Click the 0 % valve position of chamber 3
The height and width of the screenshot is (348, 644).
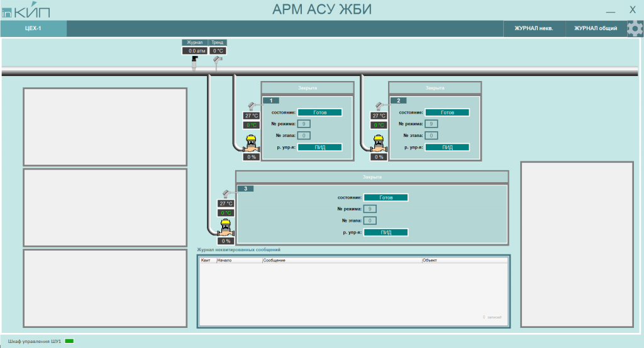point(226,241)
